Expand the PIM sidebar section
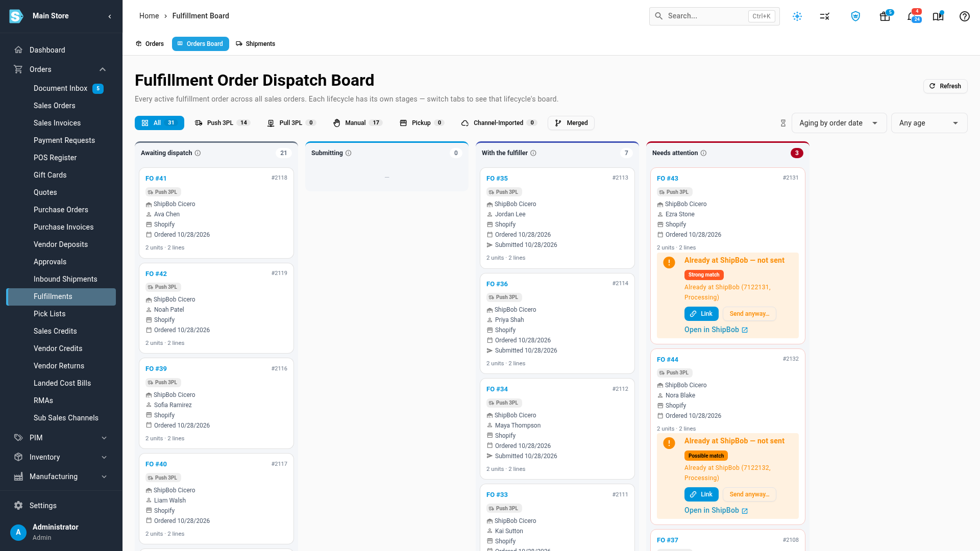This screenshot has height=551, width=980. [104, 438]
